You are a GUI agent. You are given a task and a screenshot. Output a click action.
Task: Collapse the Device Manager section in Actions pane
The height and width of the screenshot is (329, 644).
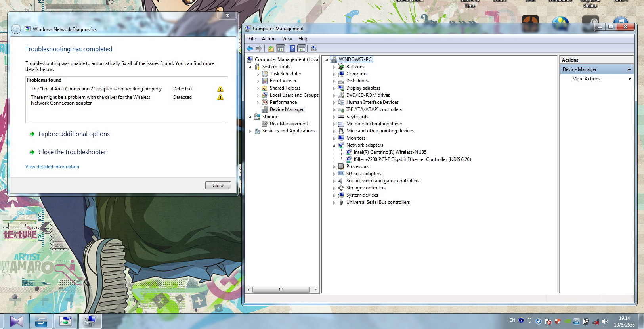pyautogui.click(x=629, y=69)
